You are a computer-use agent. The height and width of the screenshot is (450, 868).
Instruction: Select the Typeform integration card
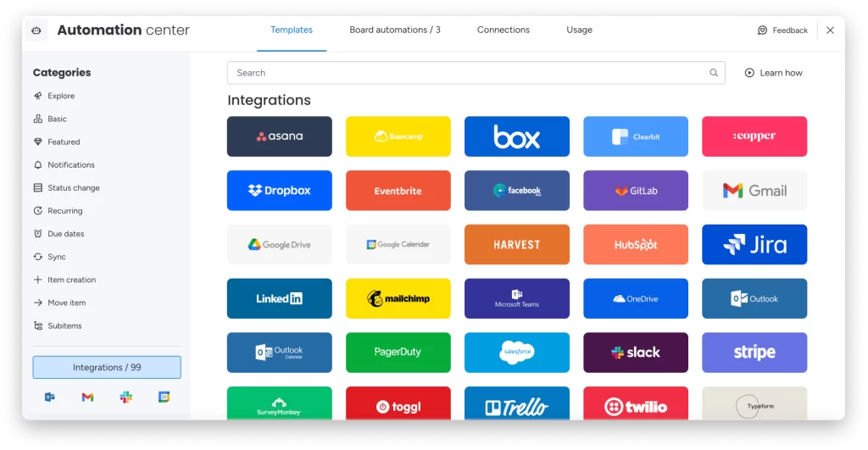pos(754,403)
